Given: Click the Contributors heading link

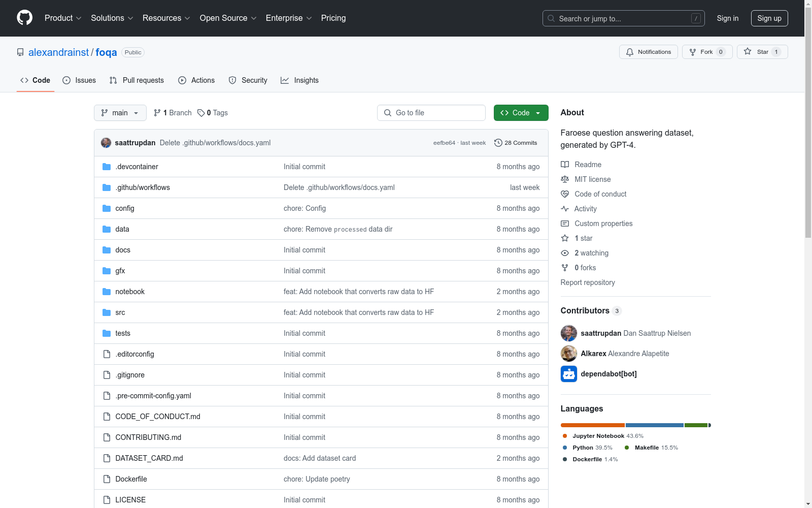Looking at the screenshot, I should pyautogui.click(x=591, y=310).
